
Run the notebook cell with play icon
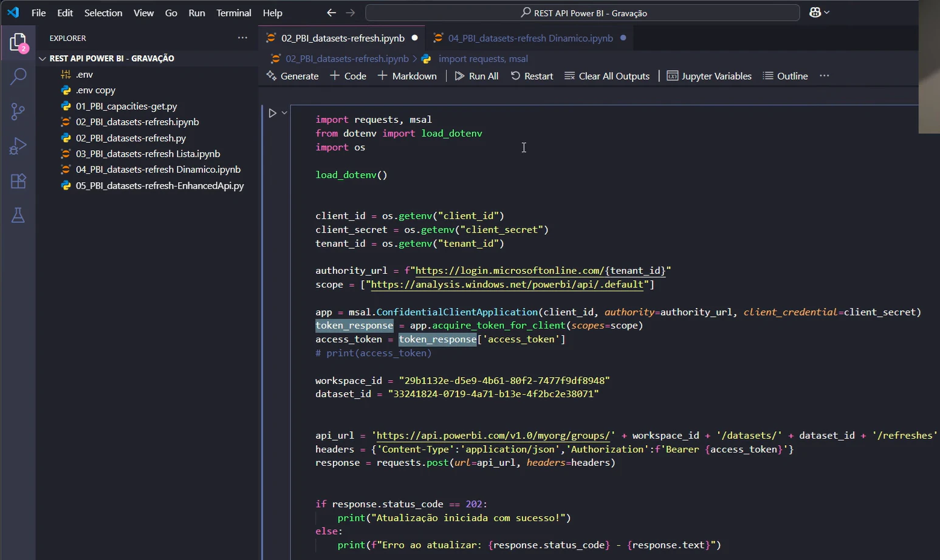pos(272,113)
